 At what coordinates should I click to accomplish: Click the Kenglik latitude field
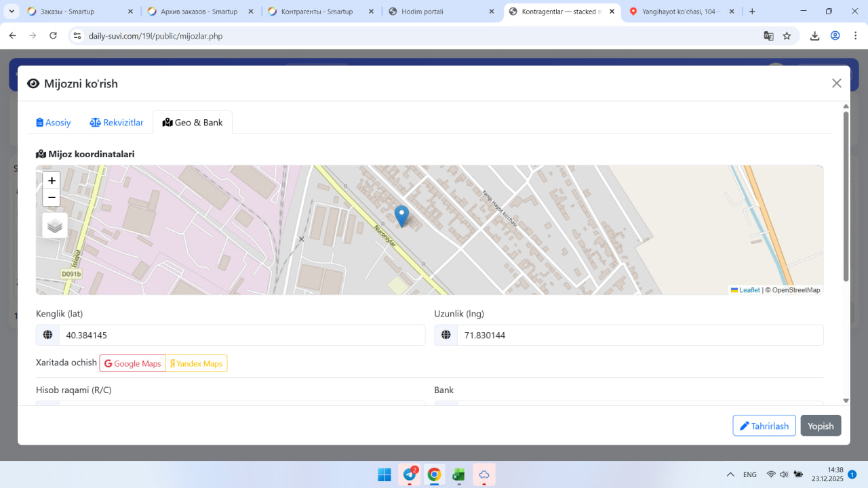pyautogui.click(x=241, y=335)
